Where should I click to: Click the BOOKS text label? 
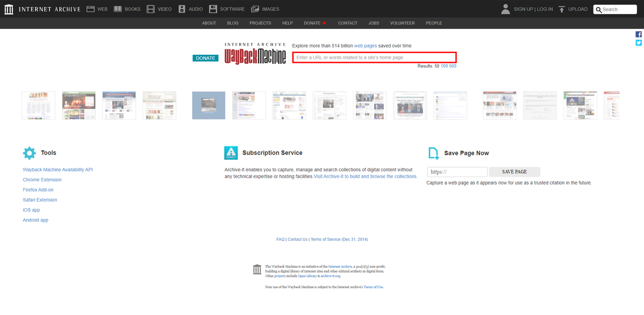[x=133, y=9]
